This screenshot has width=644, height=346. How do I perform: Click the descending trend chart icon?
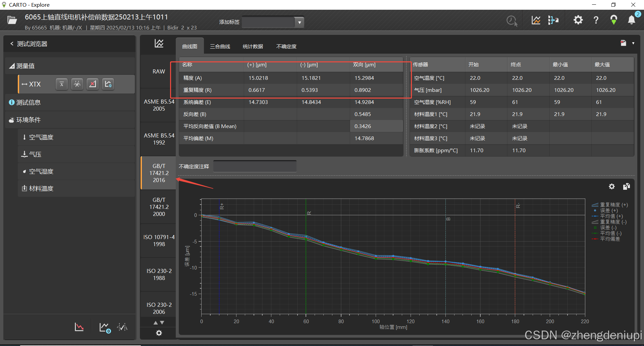(x=79, y=327)
